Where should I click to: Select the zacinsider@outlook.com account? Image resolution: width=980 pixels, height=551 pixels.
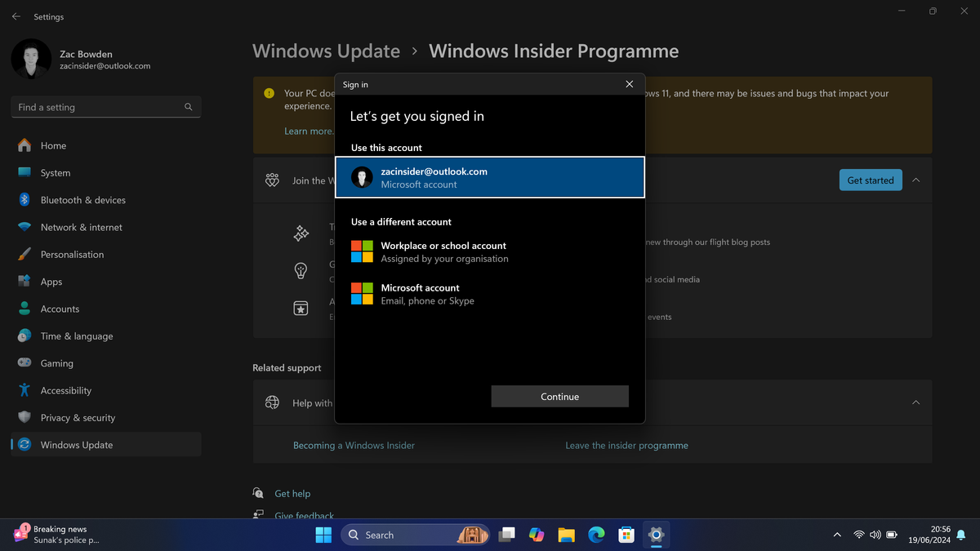point(490,177)
